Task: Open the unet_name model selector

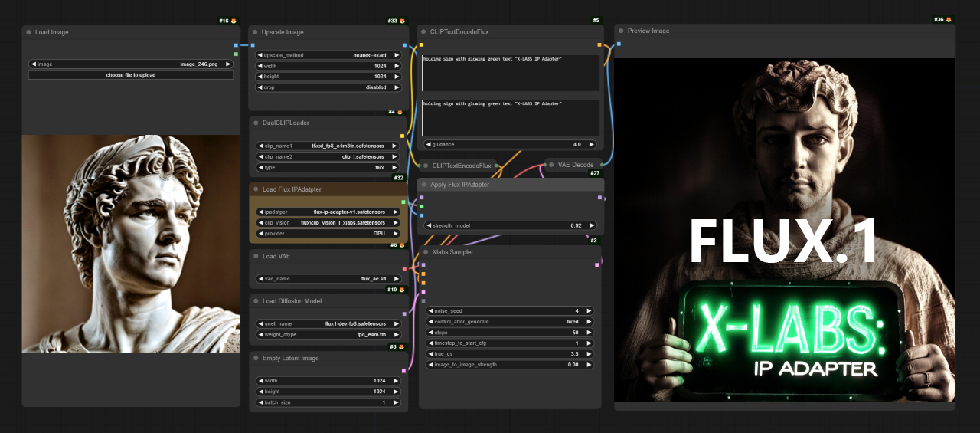Action: pyautogui.click(x=328, y=324)
